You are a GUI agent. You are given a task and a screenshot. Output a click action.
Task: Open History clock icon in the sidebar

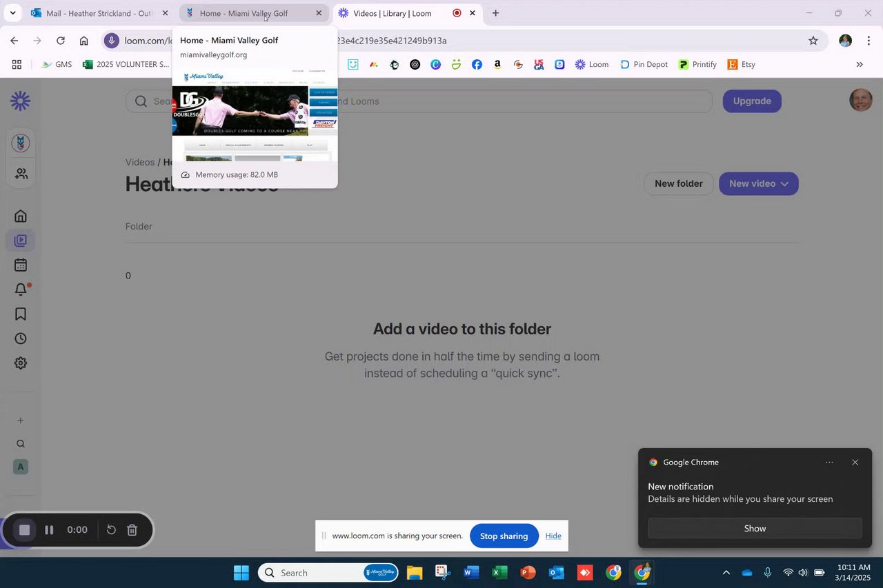tap(21, 338)
